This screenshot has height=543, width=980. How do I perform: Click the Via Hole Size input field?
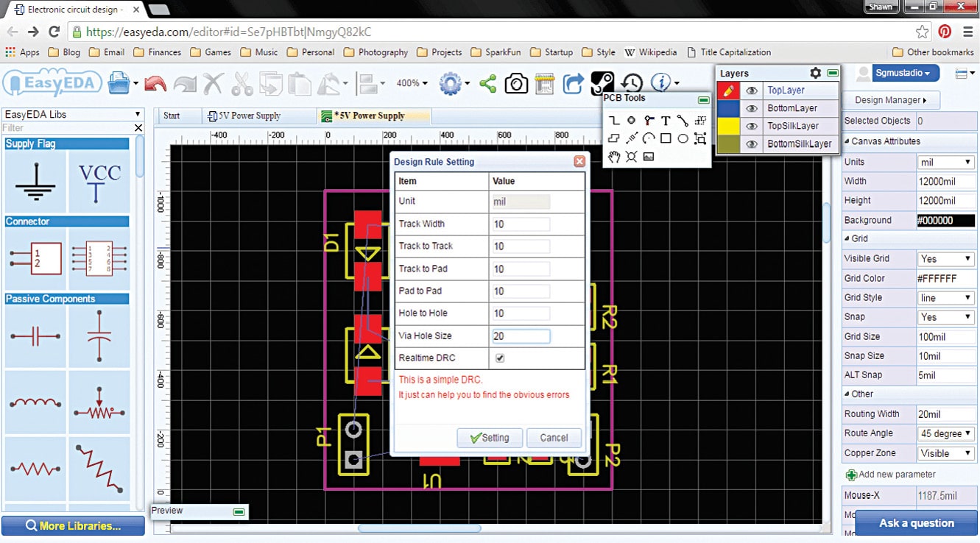tap(521, 336)
